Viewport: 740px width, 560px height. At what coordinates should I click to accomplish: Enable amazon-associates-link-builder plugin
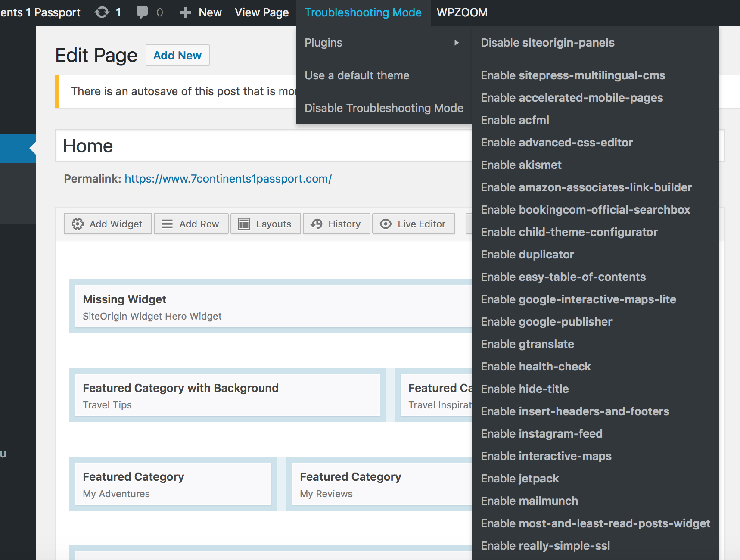[586, 187]
